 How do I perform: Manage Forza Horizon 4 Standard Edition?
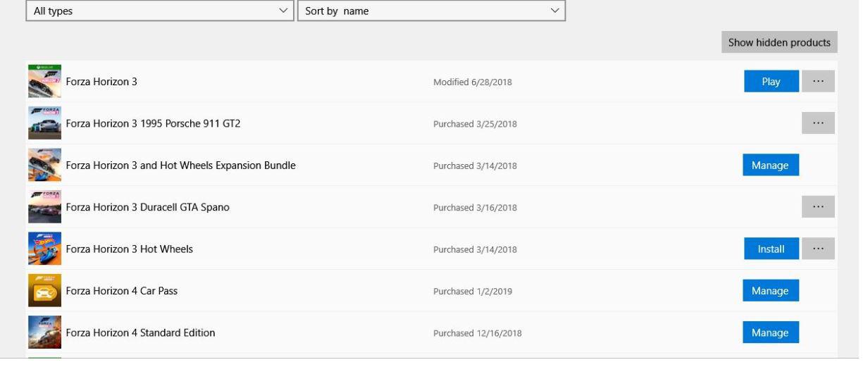pos(770,332)
